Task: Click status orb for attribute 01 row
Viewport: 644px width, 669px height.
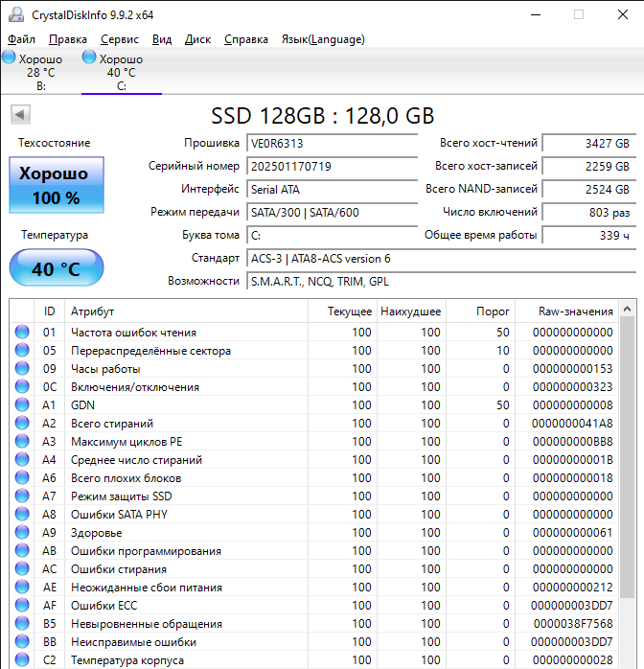Action: coord(22,332)
